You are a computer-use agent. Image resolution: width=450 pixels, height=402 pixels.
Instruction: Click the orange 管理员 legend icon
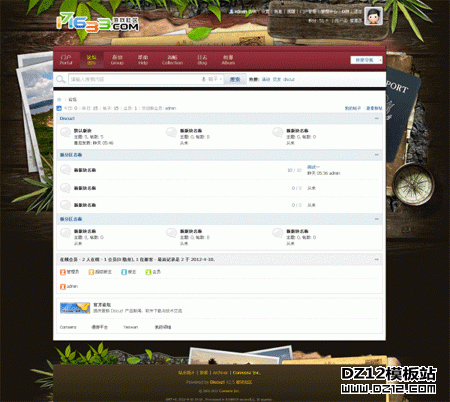coord(62,272)
